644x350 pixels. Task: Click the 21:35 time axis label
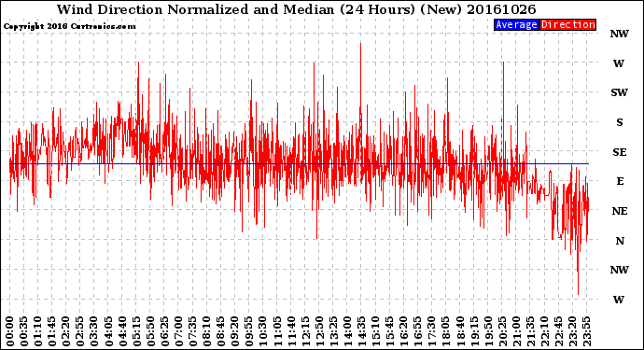pyautogui.click(x=530, y=331)
